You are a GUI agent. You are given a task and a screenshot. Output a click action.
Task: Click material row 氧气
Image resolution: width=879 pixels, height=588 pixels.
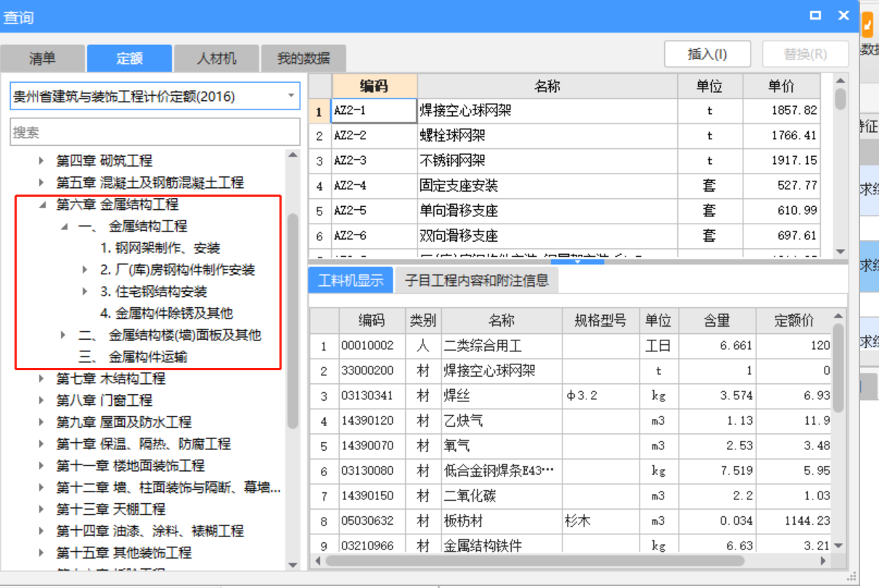[571, 446]
